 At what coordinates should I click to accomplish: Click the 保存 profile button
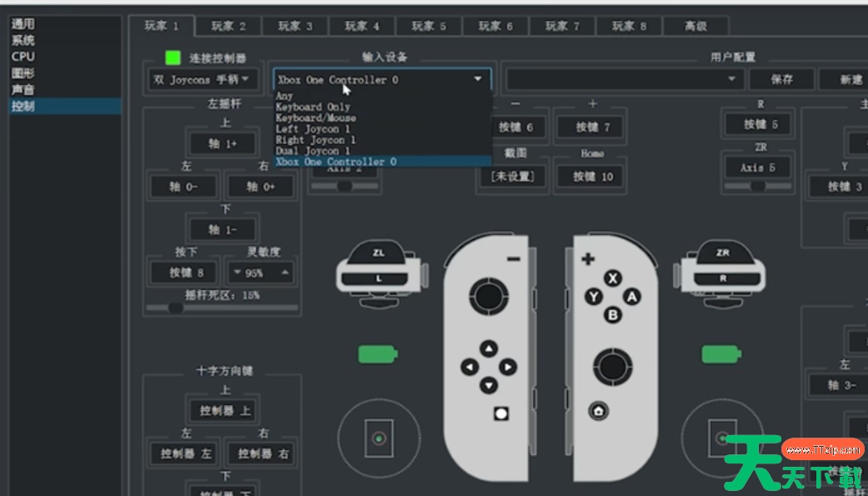click(781, 80)
